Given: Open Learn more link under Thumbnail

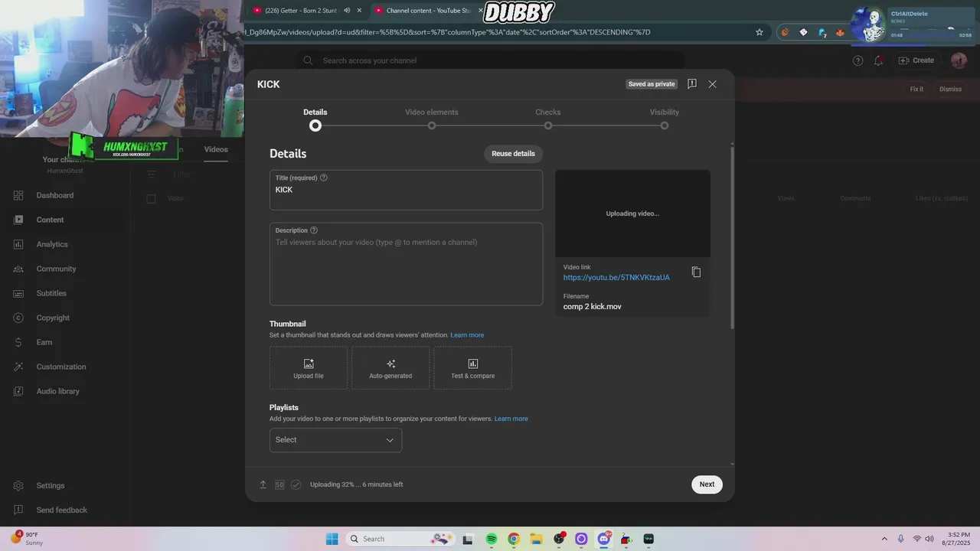Looking at the screenshot, I should (x=467, y=335).
